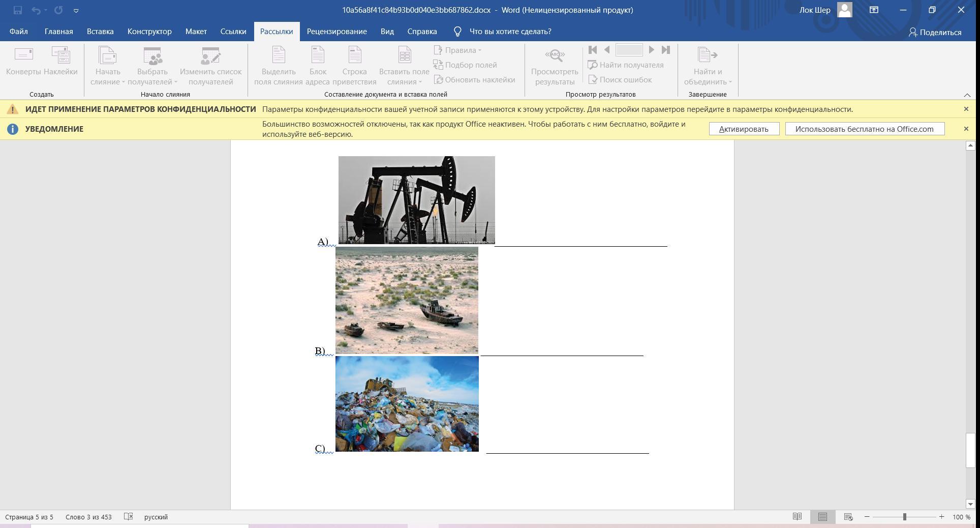Click the proofing errors status icon

129,517
